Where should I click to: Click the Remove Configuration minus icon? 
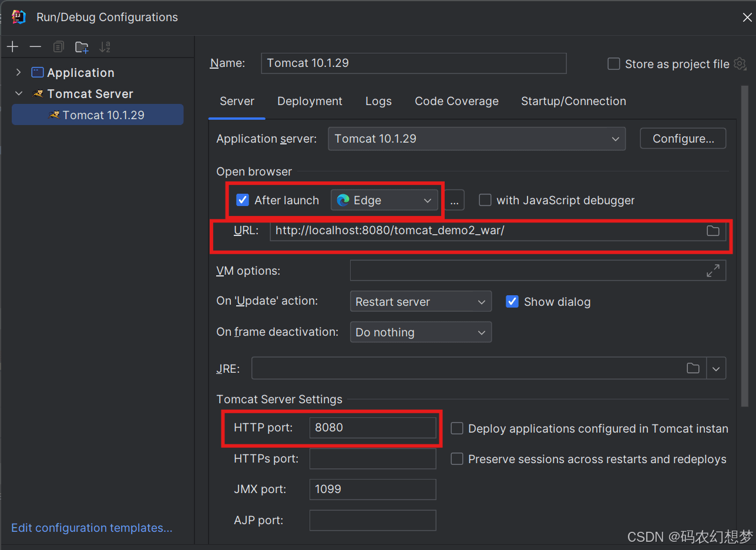35,47
